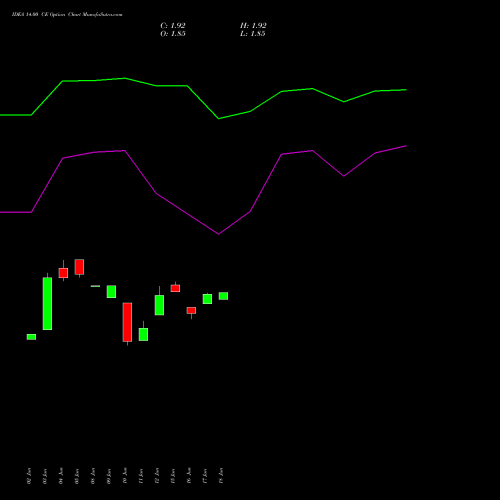Screen dimensions: 500x500
Task: Click the 02 Jan axis date label
Action: click(x=29, y=476)
